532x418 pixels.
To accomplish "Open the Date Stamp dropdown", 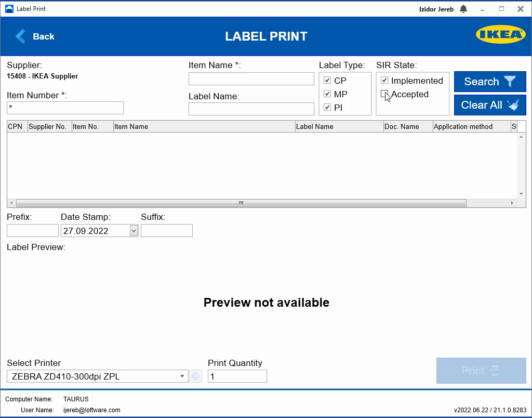I will pos(134,231).
